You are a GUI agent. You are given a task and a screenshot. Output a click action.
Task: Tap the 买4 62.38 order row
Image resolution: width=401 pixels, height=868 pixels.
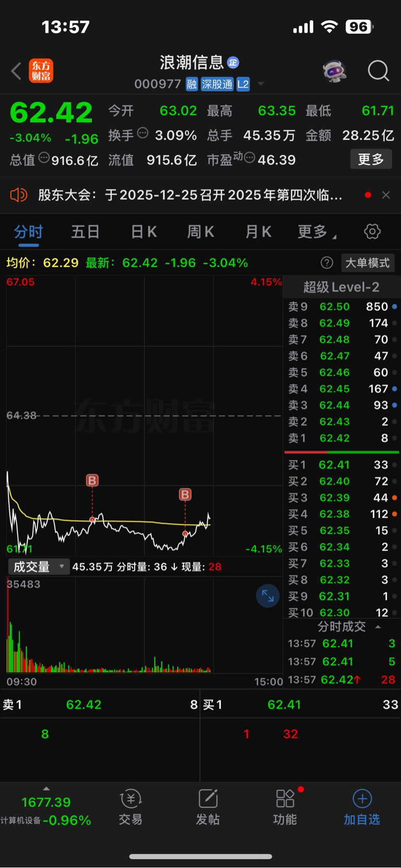341,514
